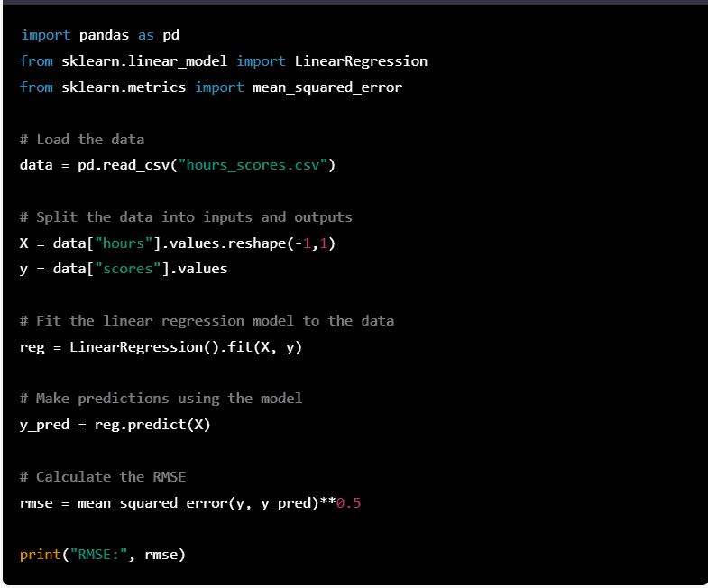Click the '# Fit the linear regression' comment
The width and height of the screenshot is (708, 588).
pyautogui.click(x=207, y=321)
